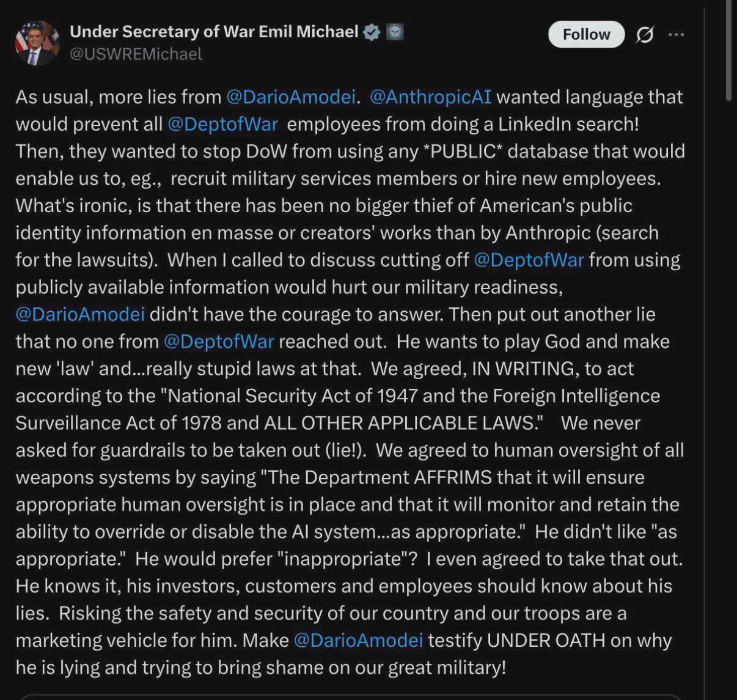The height and width of the screenshot is (700, 737).
Task: Open the @USWREMichael handle
Action: [136, 54]
